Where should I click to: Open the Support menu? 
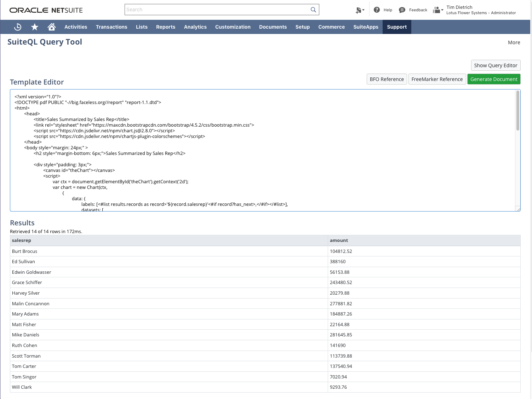tap(397, 27)
